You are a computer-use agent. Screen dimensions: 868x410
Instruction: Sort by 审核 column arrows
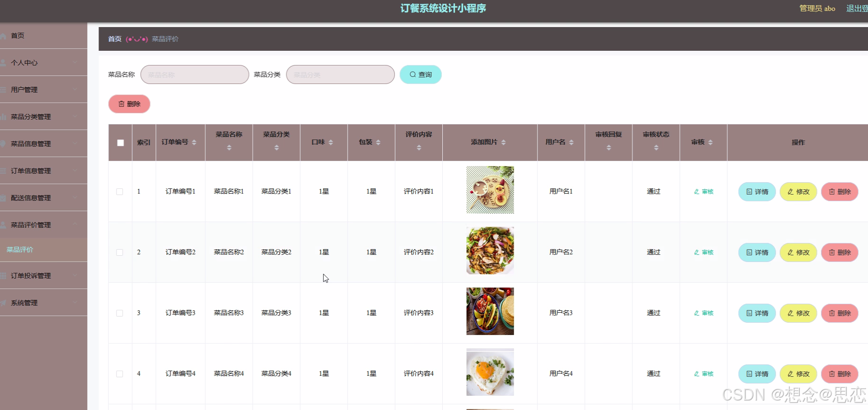pyautogui.click(x=710, y=142)
